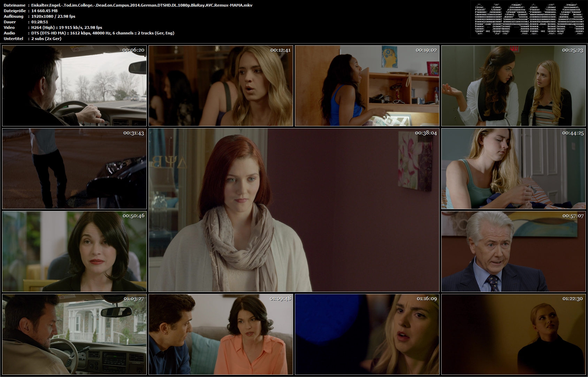Click the Dateiname label
The image size is (588, 377).
click(x=15, y=5)
